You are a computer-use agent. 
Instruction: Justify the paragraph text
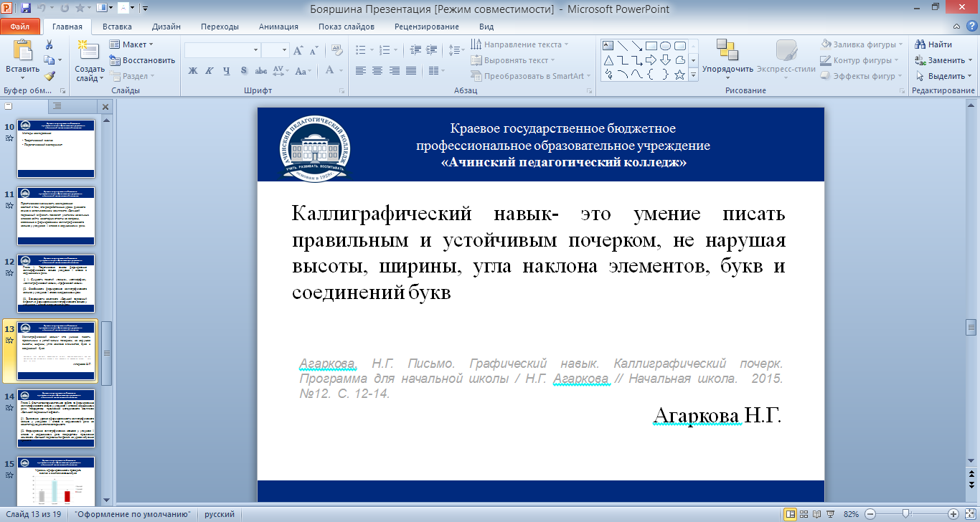pos(412,70)
